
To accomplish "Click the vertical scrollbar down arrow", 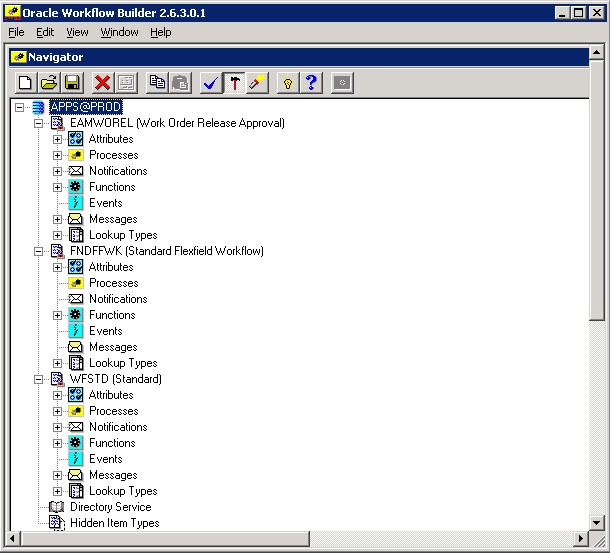I will pos(596,523).
